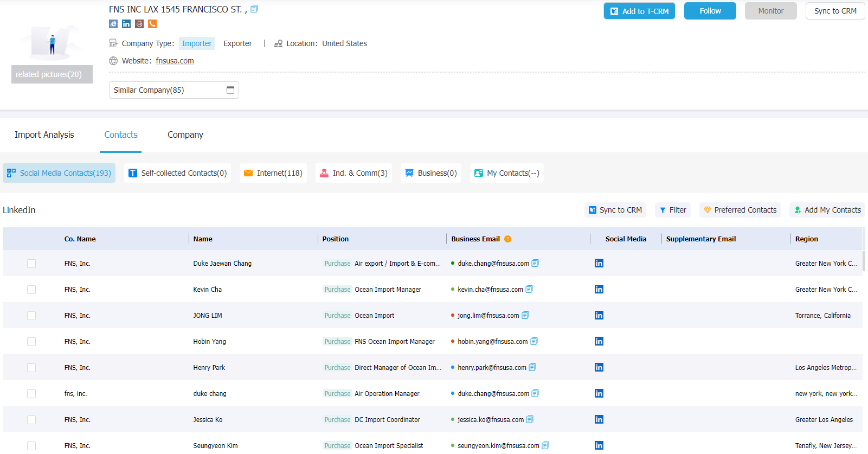Click the fax/printer icon under company name

(x=139, y=24)
